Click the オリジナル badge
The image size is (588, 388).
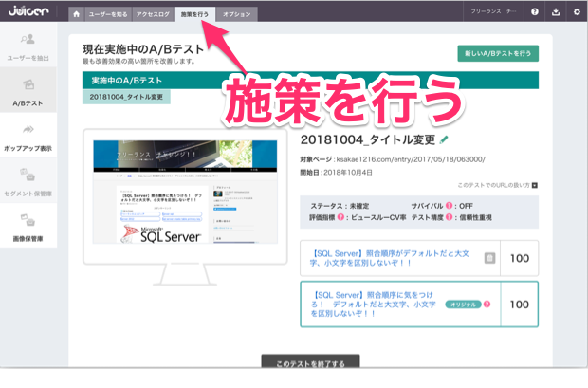[x=463, y=305]
